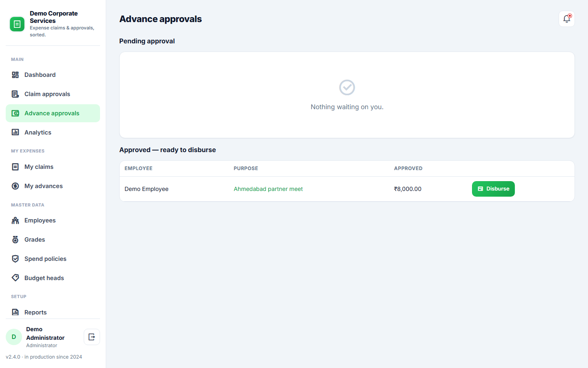The image size is (588, 368).
Task: Click the Claim approvals receipt icon
Action: 15,94
